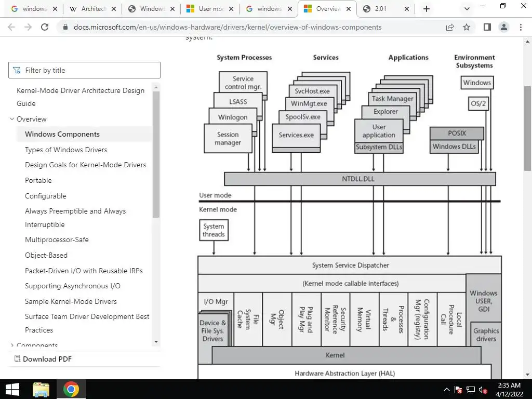
Task: Click the main page scrollbar thumb
Action: tap(528, 128)
